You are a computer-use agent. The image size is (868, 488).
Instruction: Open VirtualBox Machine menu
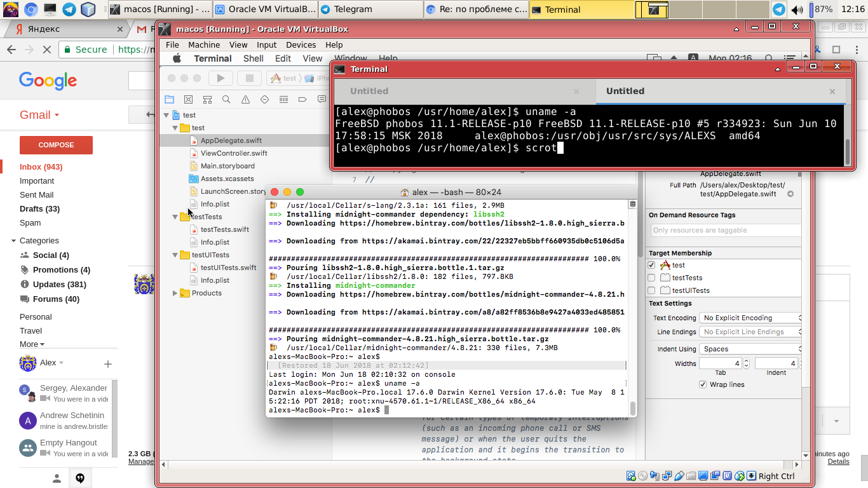[x=204, y=44]
